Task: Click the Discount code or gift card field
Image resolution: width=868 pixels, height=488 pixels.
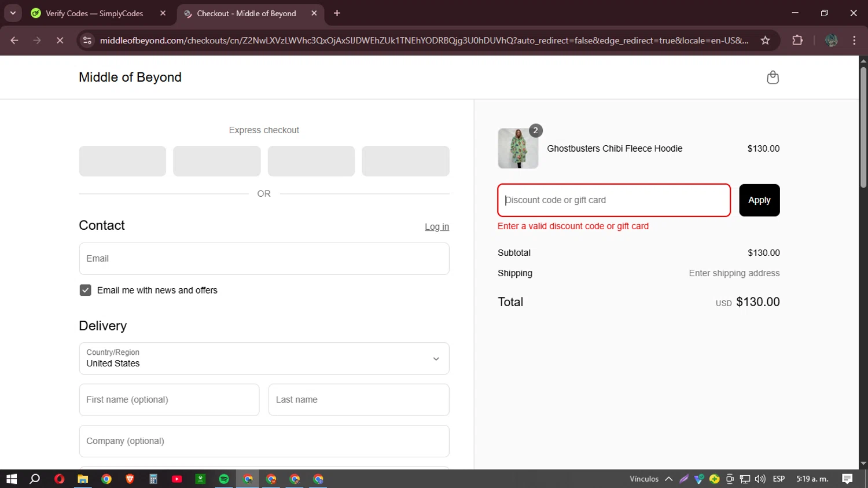Action: 614,200
